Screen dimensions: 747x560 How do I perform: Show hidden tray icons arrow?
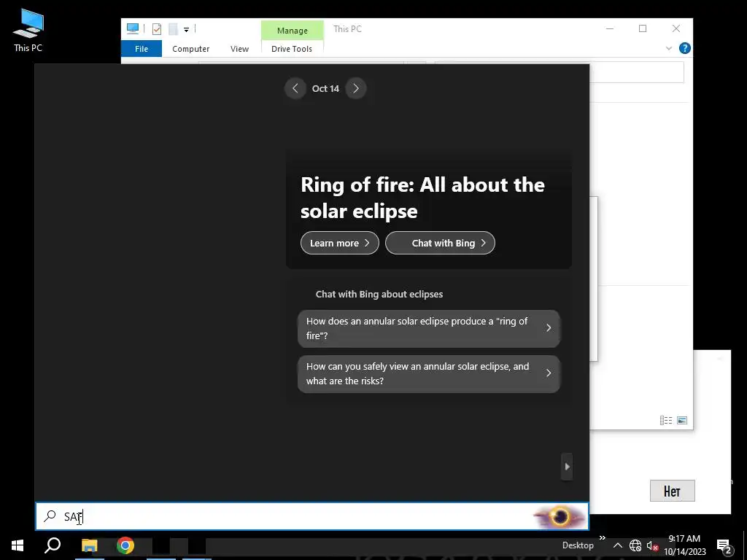[x=617, y=545]
